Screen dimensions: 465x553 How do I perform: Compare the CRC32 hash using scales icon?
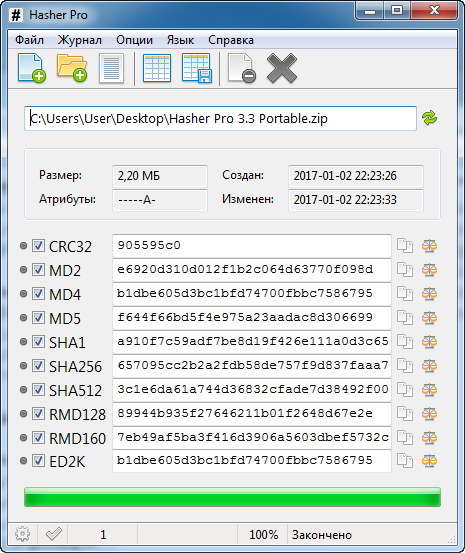coord(429,246)
